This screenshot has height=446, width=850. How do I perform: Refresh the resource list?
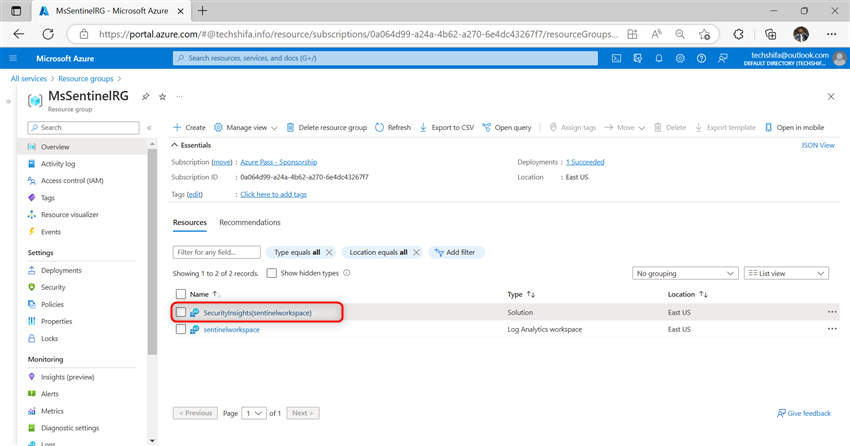click(393, 127)
